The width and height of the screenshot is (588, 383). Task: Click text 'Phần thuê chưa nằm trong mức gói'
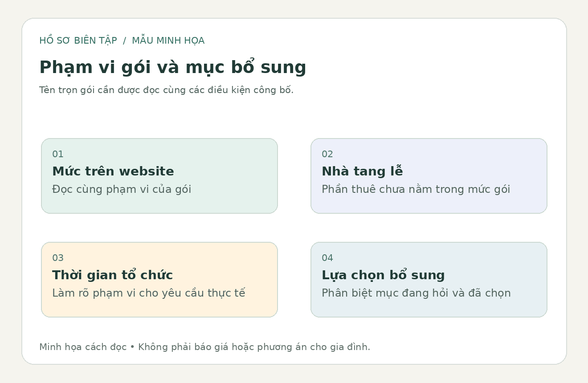click(416, 190)
